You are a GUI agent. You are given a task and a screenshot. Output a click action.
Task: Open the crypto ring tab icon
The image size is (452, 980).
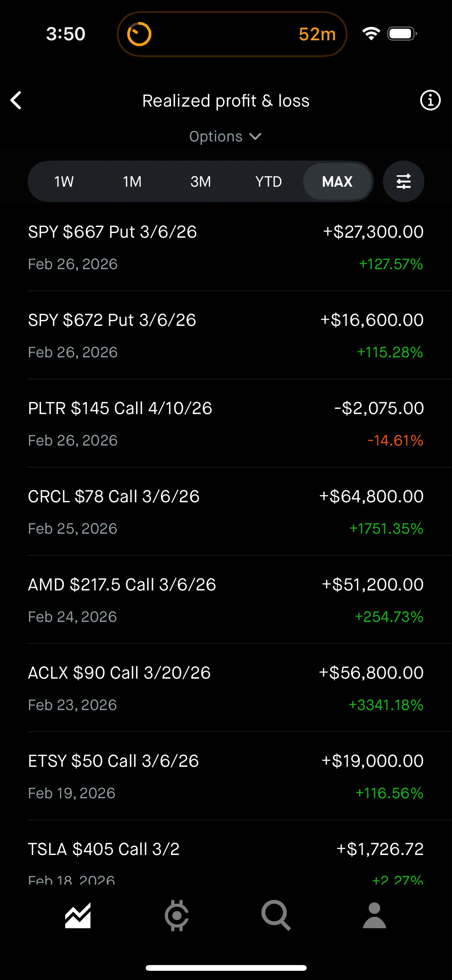coord(177,915)
